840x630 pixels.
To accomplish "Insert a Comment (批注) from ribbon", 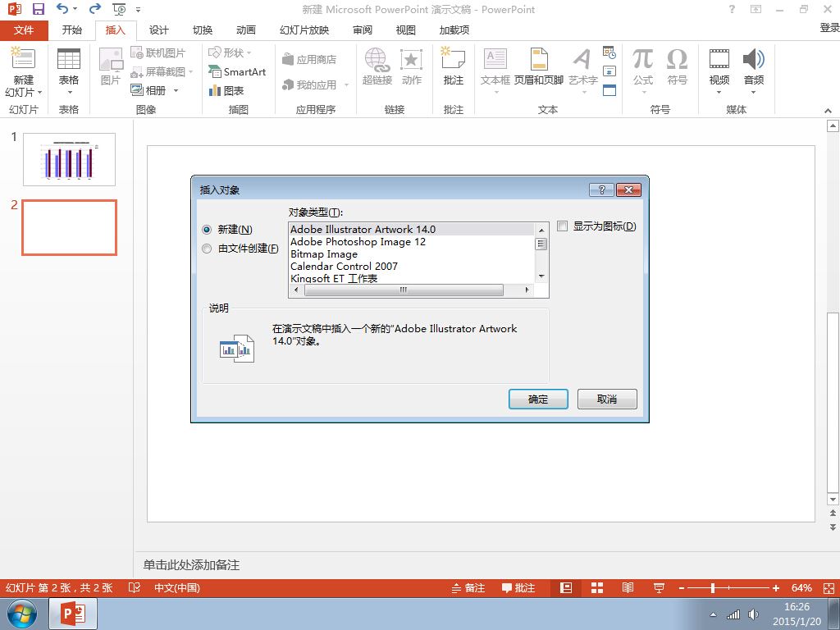I will pyautogui.click(x=453, y=67).
